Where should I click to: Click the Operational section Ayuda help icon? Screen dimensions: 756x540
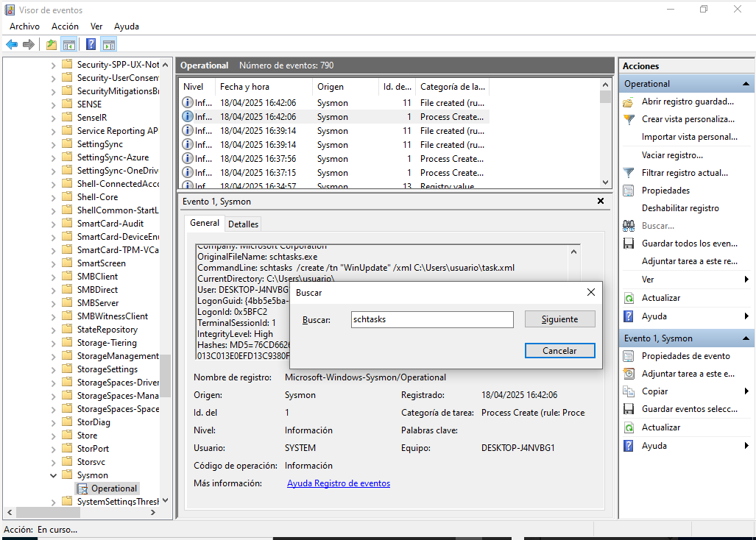point(629,316)
